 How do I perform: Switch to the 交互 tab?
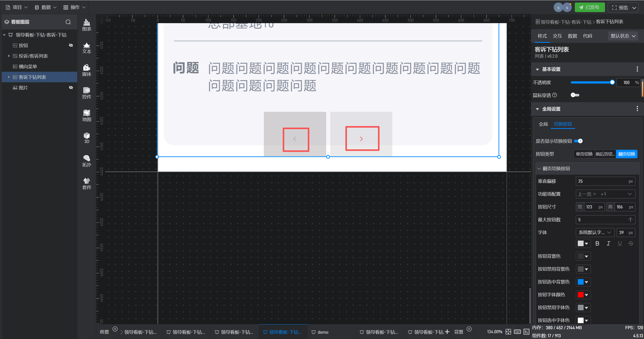tap(557, 36)
